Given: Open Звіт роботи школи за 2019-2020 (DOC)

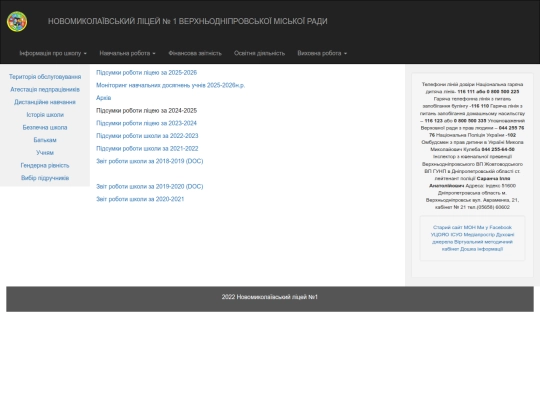Looking at the screenshot, I should click(x=150, y=187).
